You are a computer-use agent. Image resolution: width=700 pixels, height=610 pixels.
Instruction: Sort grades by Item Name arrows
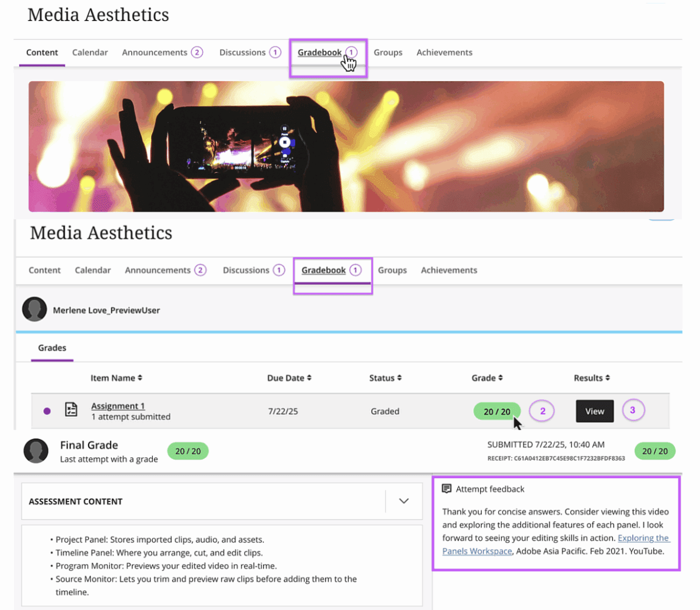click(140, 378)
